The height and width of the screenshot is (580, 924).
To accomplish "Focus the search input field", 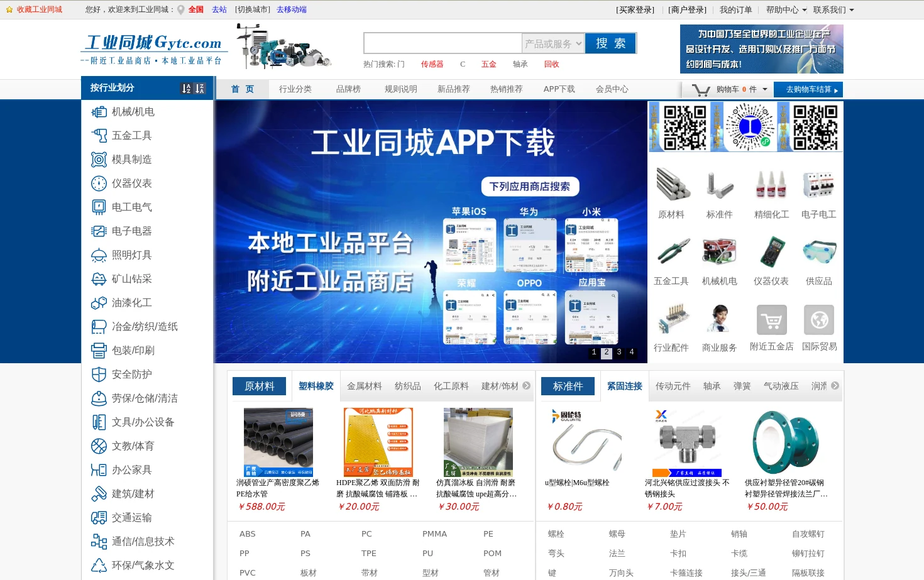I will (443, 43).
